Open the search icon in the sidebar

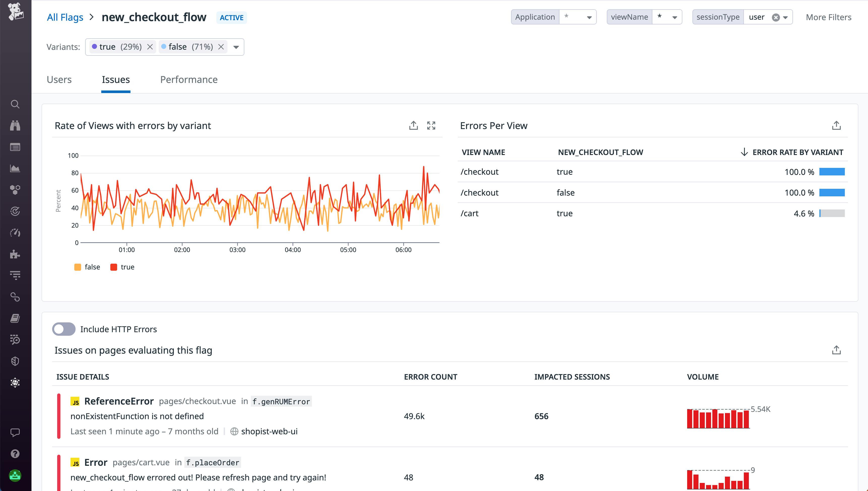point(15,105)
